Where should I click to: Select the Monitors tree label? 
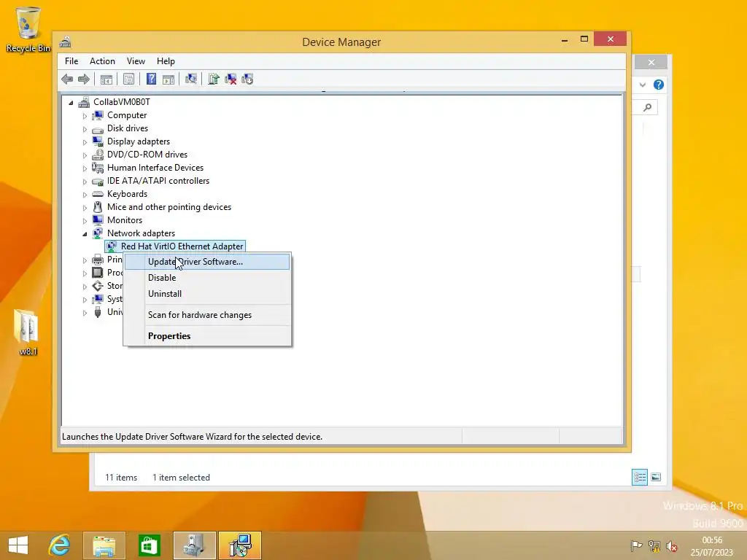pos(125,220)
